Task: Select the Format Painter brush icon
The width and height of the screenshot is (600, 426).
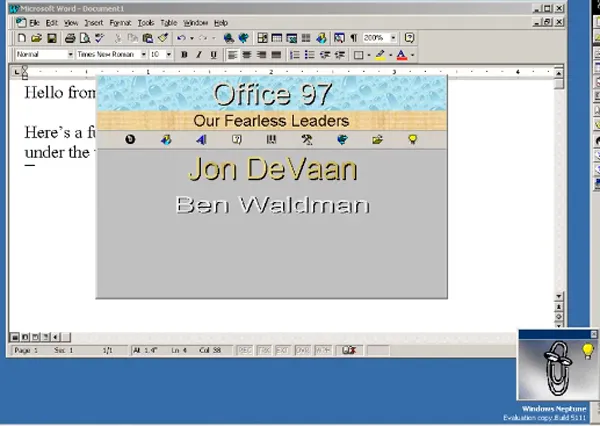Action: (162, 38)
